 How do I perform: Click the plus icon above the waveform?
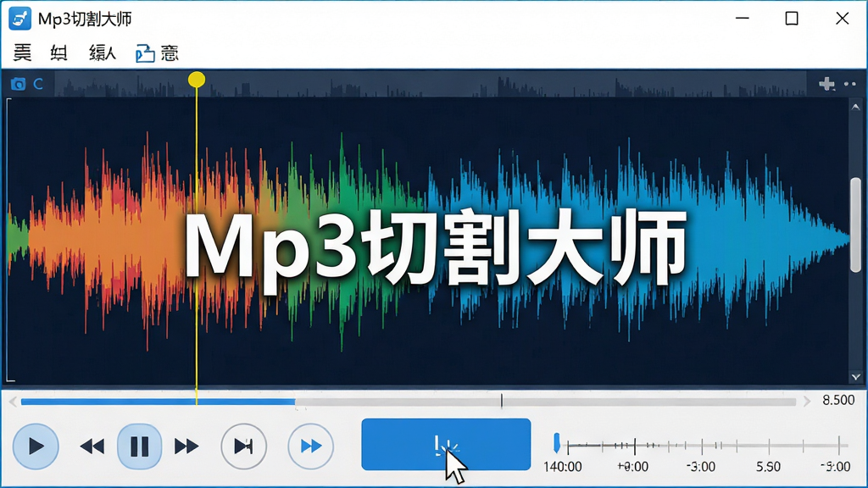pos(827,84)
